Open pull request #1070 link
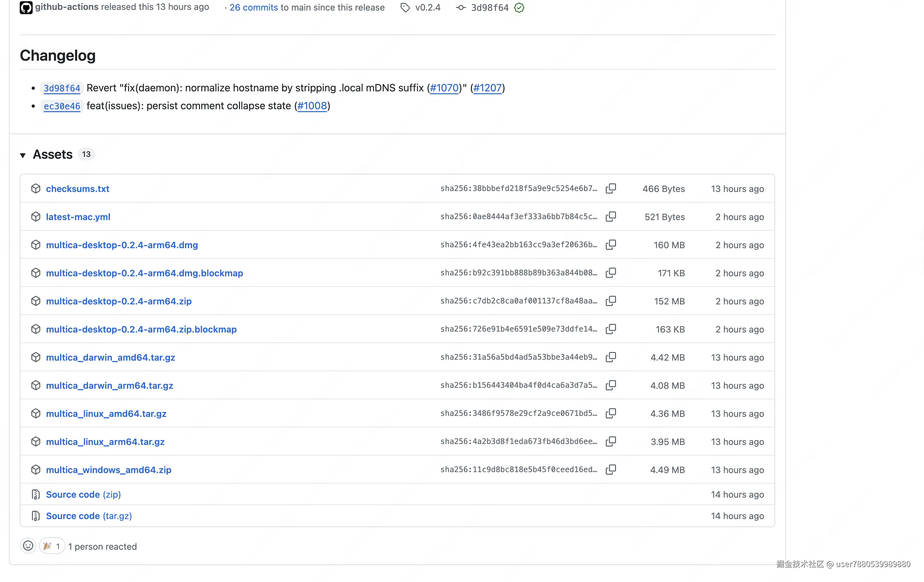Screen dimensions: 924x582 click(x=444, y=88)
